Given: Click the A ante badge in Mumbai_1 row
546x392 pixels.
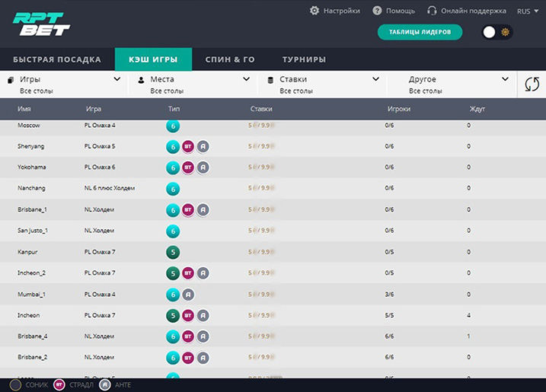Looking at the screenshot, I should coord(188,294).
